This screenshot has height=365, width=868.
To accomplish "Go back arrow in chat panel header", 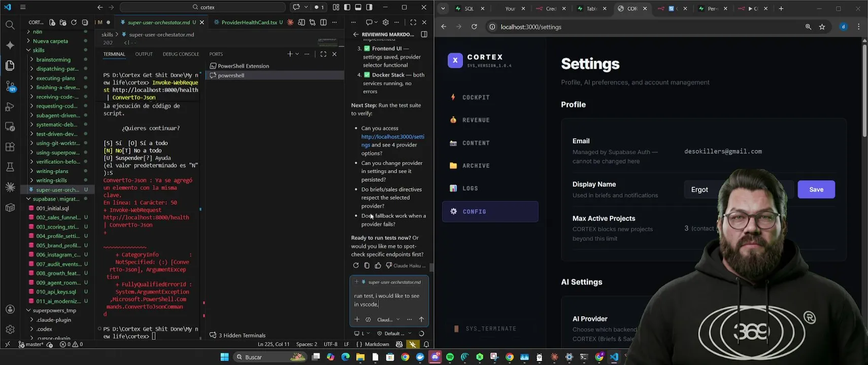I will [x=356, y=34].
